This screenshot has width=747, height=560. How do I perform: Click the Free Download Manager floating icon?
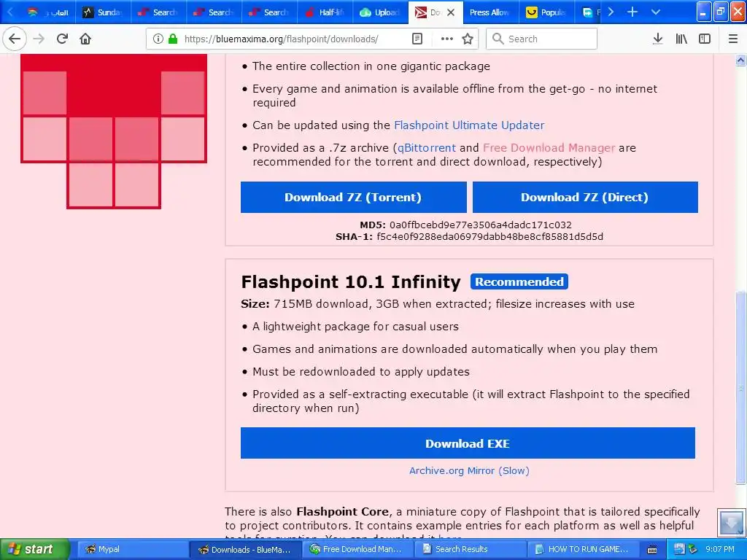click(x=731, y=523)
